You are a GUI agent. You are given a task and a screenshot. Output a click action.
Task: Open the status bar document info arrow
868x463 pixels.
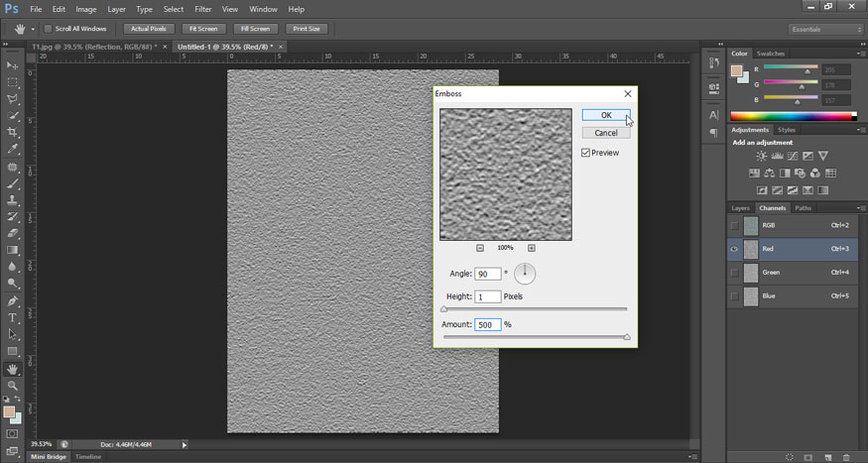185,444
